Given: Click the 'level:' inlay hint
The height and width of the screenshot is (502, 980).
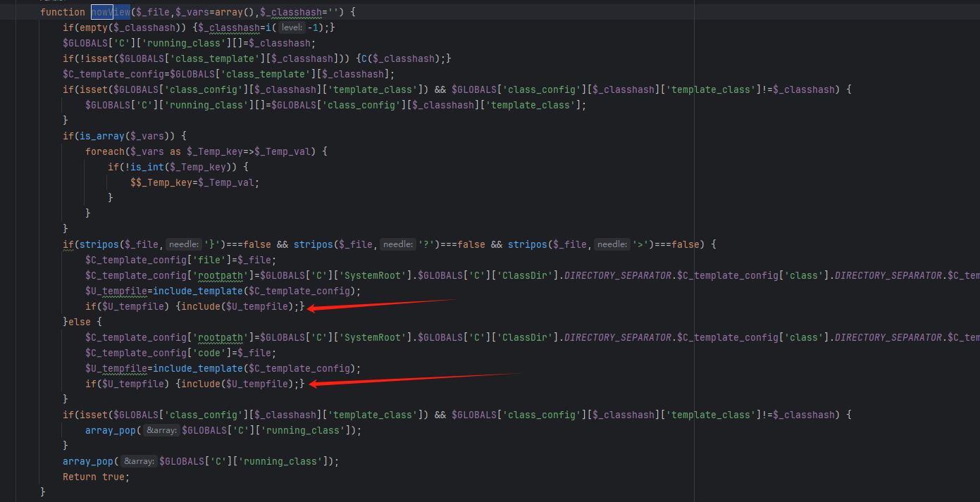Looking at the screenshot, I should pyautogui.click(x=291, y=27).
